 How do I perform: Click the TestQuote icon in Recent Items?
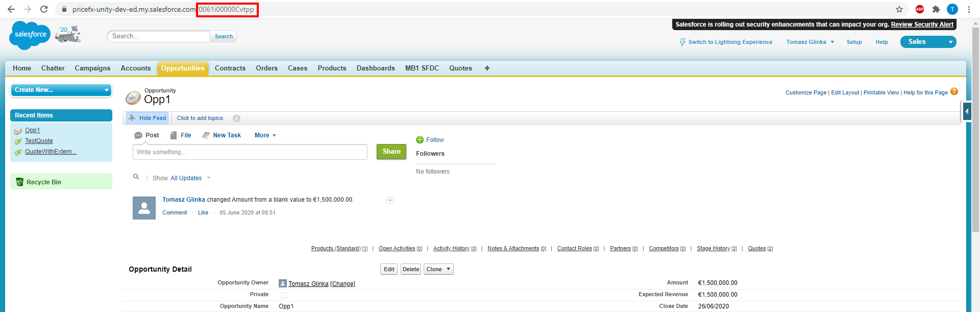coord(18,141)
